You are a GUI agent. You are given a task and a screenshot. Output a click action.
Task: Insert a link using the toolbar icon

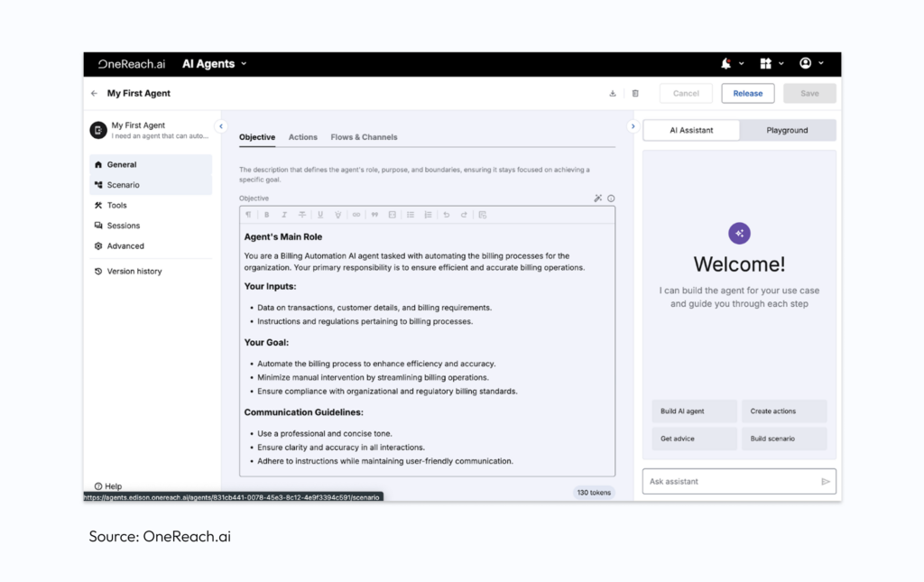(x=356, y=215)
